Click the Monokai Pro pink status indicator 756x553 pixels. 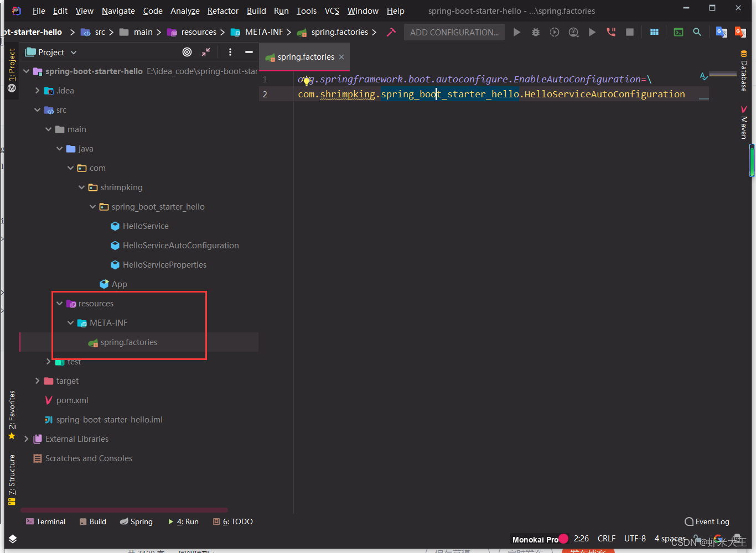(x=563, y=539)
